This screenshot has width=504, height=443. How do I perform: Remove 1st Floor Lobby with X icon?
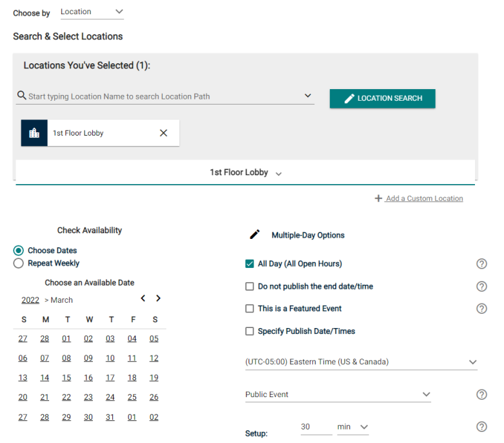[x=163, y=133]
